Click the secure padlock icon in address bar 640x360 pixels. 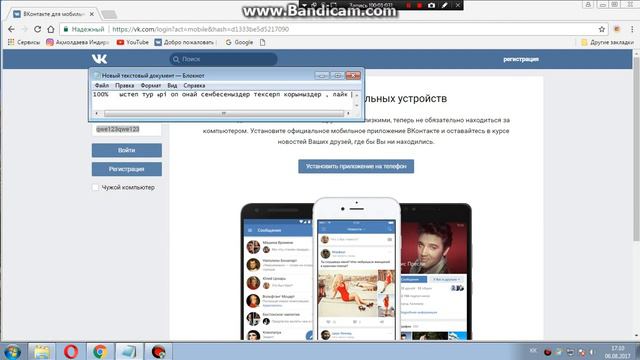(x=66, y=29)
